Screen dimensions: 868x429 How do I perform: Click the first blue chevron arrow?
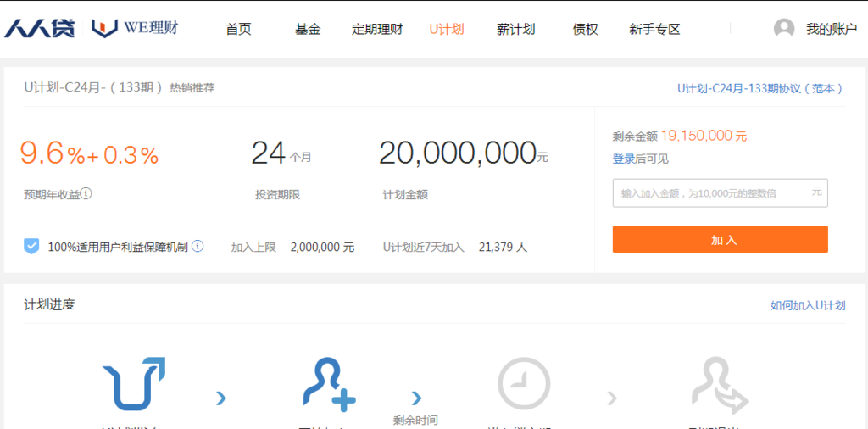pyautogui.click(x=221, y=398)
